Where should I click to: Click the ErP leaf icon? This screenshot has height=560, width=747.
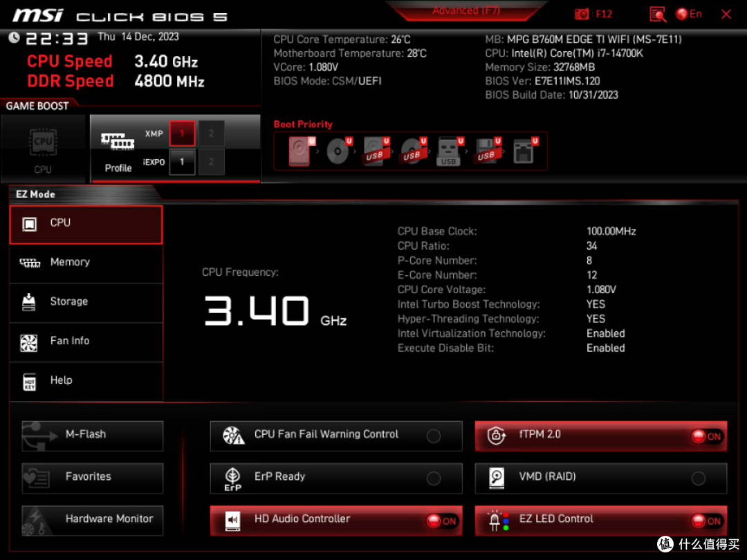click(232, 478)
